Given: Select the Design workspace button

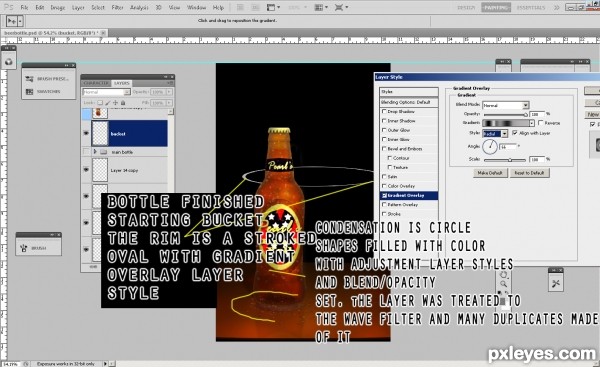Looking at the screenshot, I should 466,7.
